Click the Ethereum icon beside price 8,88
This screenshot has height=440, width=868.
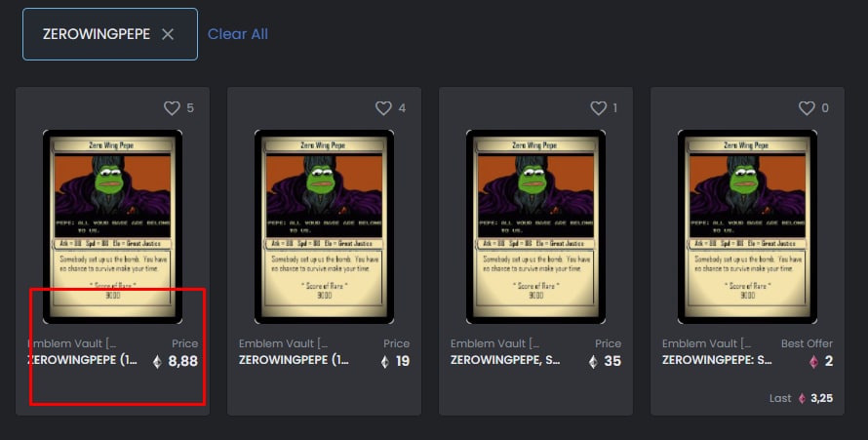[157, 362]
